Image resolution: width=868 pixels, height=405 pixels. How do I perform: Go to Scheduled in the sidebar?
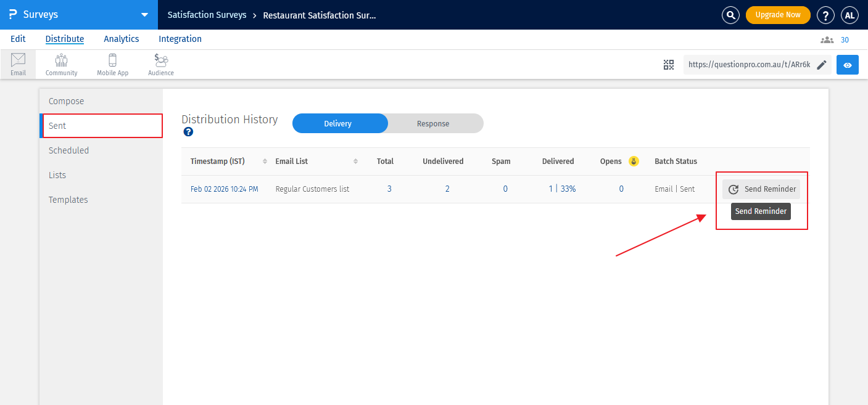[68, 150]
